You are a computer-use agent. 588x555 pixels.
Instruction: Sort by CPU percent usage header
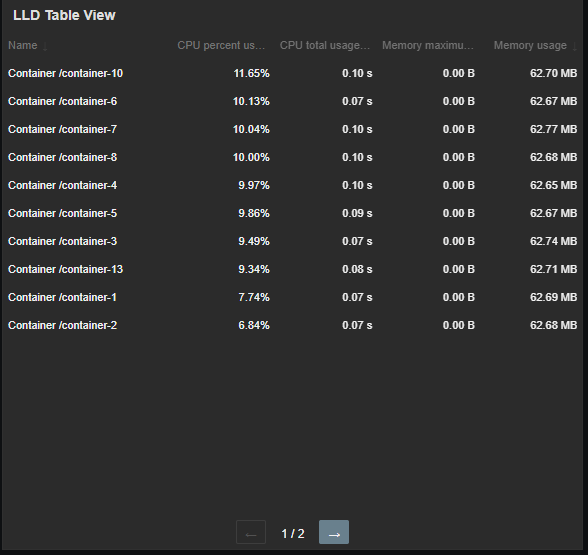221,45
